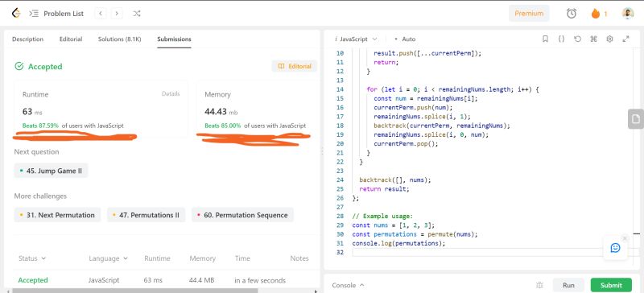Open editor settings gear icon
Screen dimensions: 644x293
[x=609, y=39]
